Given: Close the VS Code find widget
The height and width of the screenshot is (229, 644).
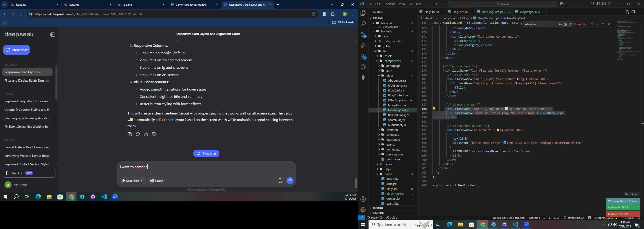Looking at the screenshot, I should [x=609, y=24].
